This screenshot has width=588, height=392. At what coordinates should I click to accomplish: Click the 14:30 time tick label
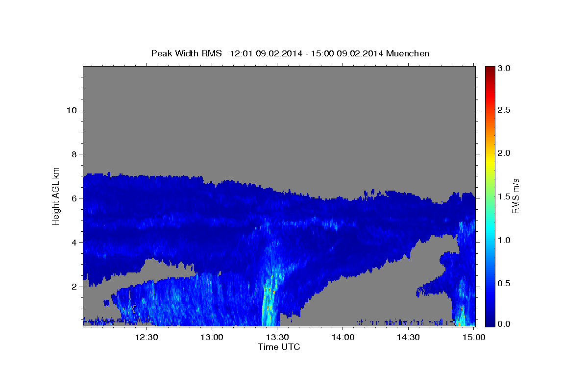click(409, 337)
